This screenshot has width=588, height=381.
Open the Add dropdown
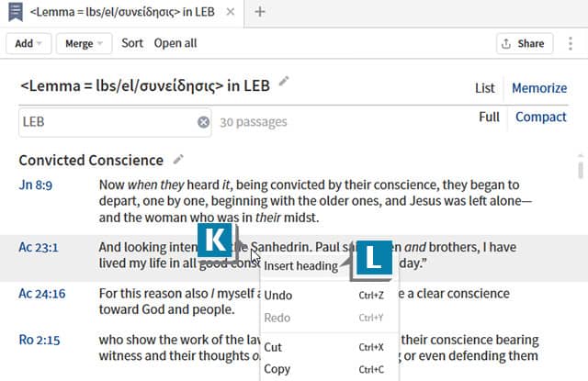pos(28,43)
